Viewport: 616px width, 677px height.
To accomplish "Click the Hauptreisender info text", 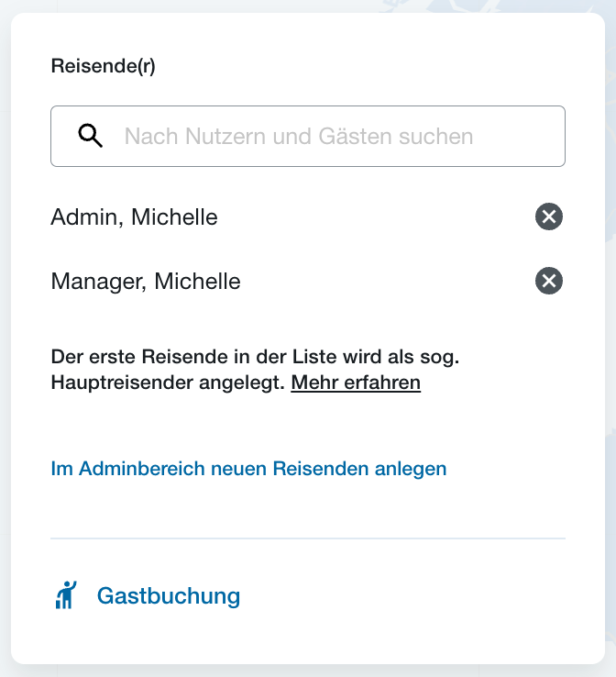I will 255,370.
